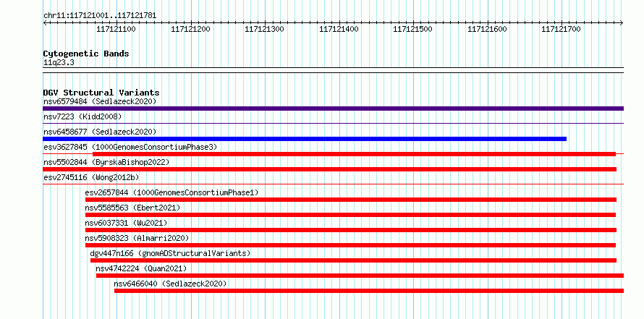
Task: Open the nsv7223 (Kidd2008) variant label
Action: coord(82,116)
